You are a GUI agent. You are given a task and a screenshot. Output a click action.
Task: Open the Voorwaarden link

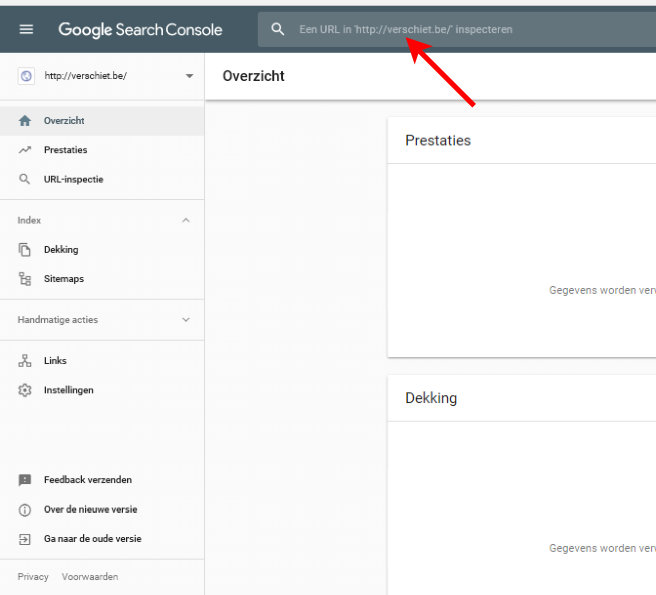(x=90, y=577)
